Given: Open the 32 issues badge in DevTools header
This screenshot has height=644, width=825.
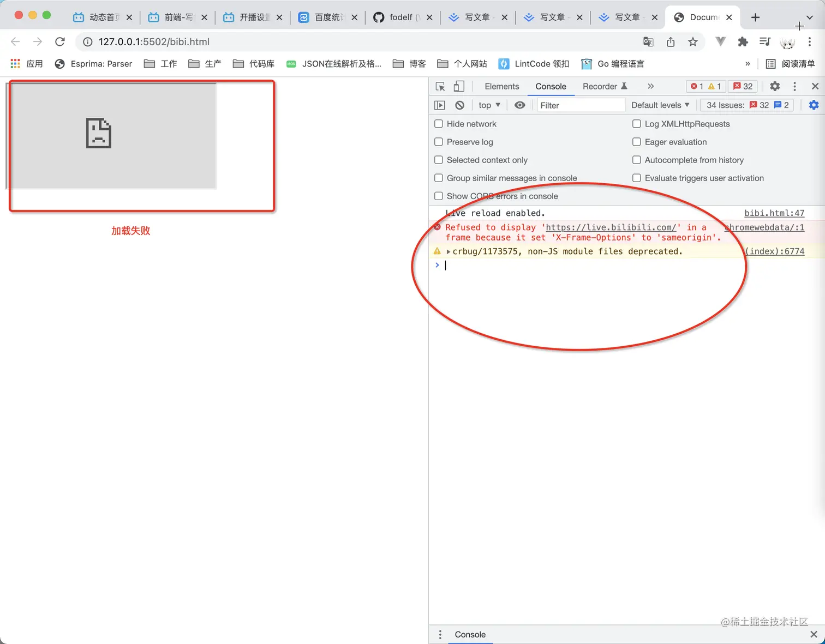Looking at the screenshot, I should 743,86.
